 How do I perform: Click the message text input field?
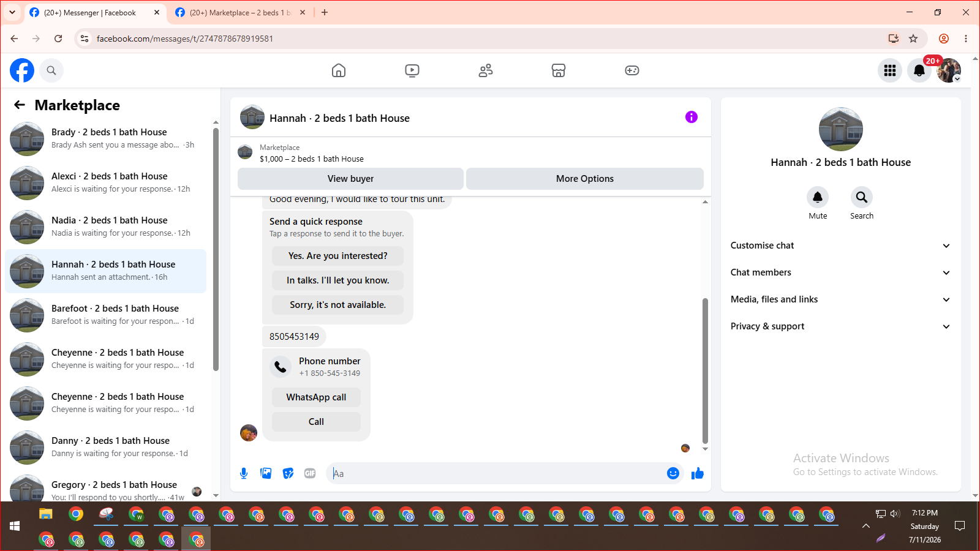[496, 473]
